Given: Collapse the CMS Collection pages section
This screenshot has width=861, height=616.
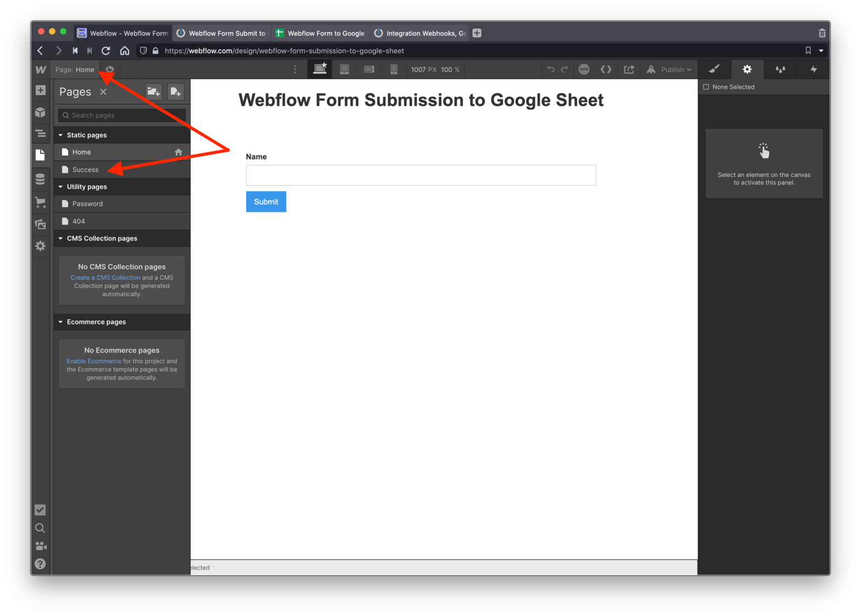Looking at the screenshot, I should [x=60, y=238].
